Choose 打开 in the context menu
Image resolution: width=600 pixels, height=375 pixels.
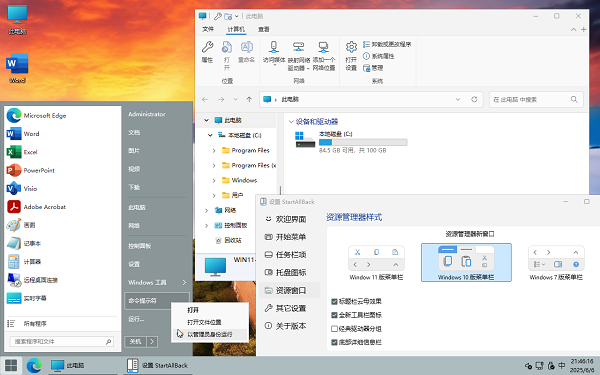coord(210,310)
